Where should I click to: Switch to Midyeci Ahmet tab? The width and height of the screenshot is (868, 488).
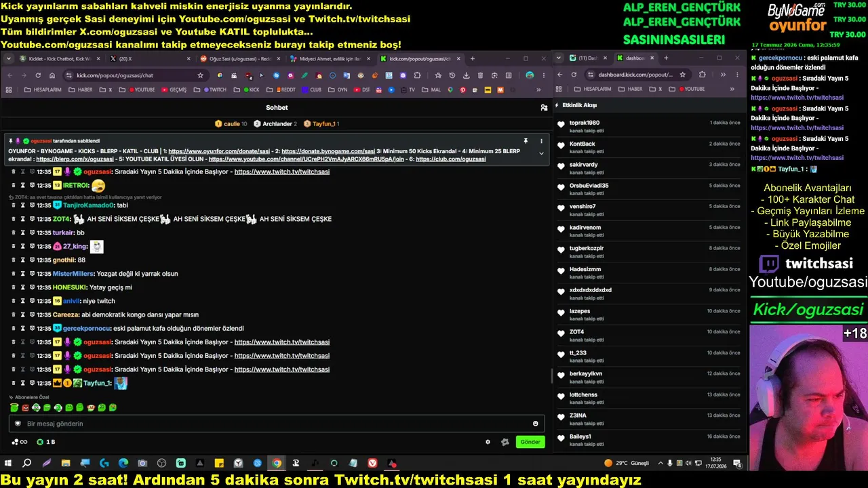[x=330, y=59]
